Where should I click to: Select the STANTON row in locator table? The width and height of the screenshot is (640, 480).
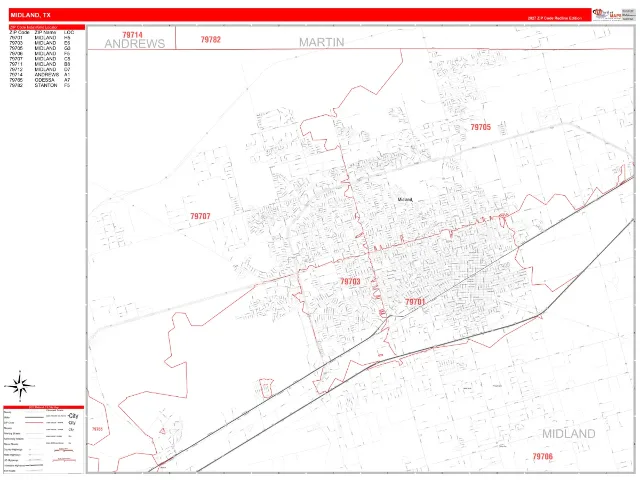[40, 85]
